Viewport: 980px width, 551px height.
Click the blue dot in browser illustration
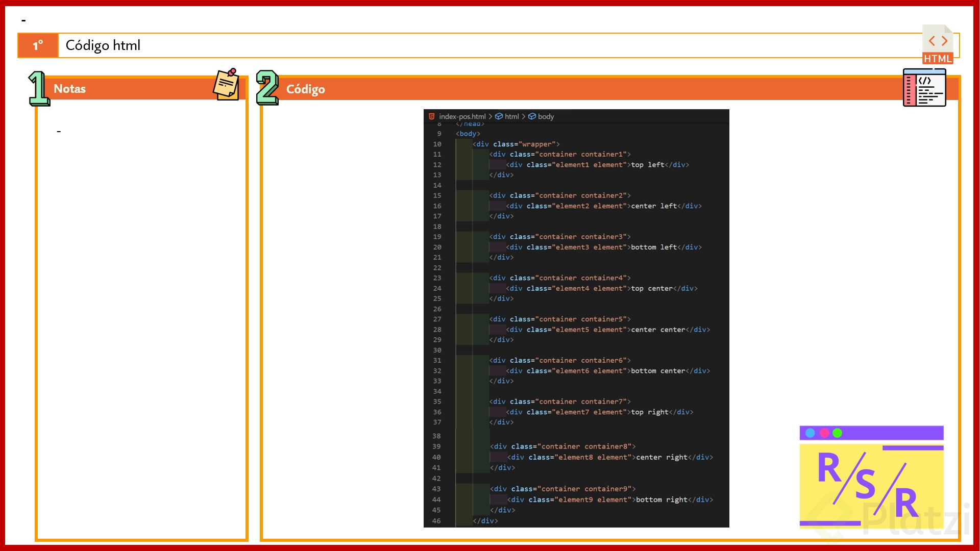tap(810, 433)
